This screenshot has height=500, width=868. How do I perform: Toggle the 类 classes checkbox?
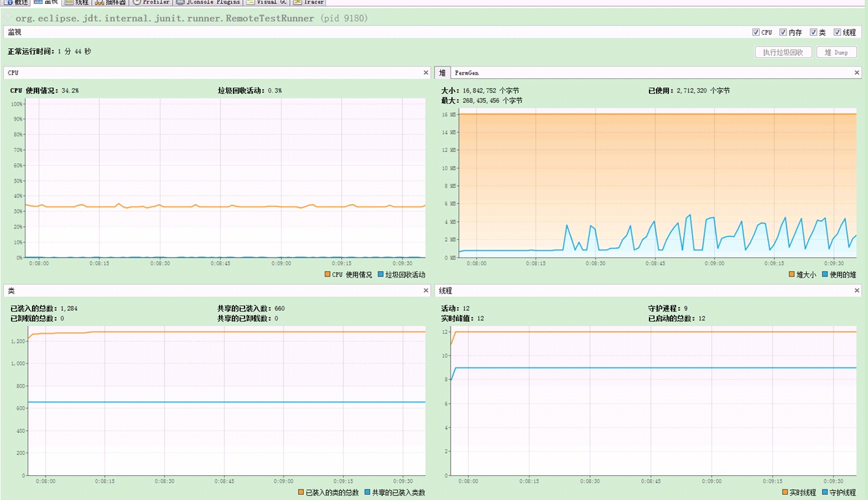click(813, 32)
